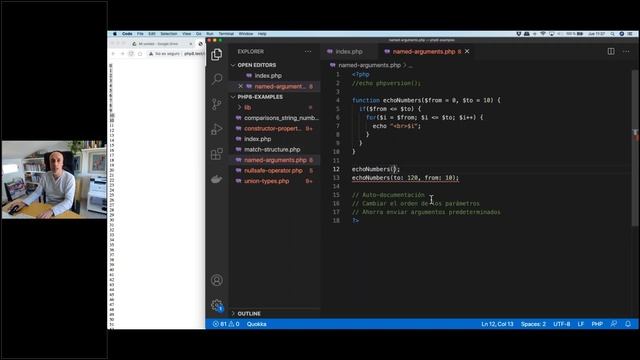The height and width of the screenshot is (360, 640).
Task: Close the named-arguments.php tab
Action: pos(467,51)
